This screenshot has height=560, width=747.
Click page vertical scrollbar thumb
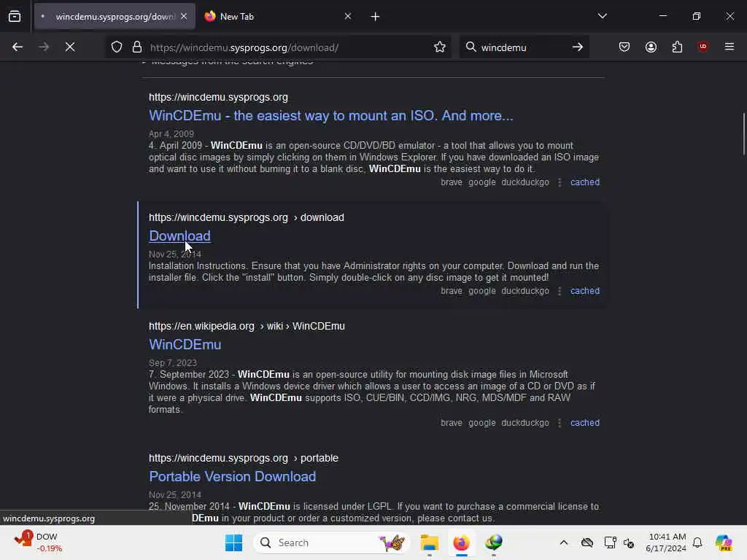[x=743, y=134]
